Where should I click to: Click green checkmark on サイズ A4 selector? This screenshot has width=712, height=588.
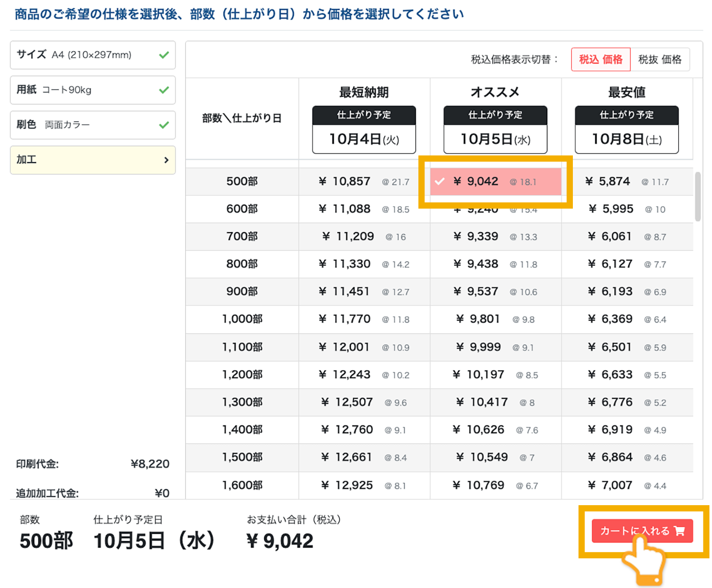click(x=163, y=54)
